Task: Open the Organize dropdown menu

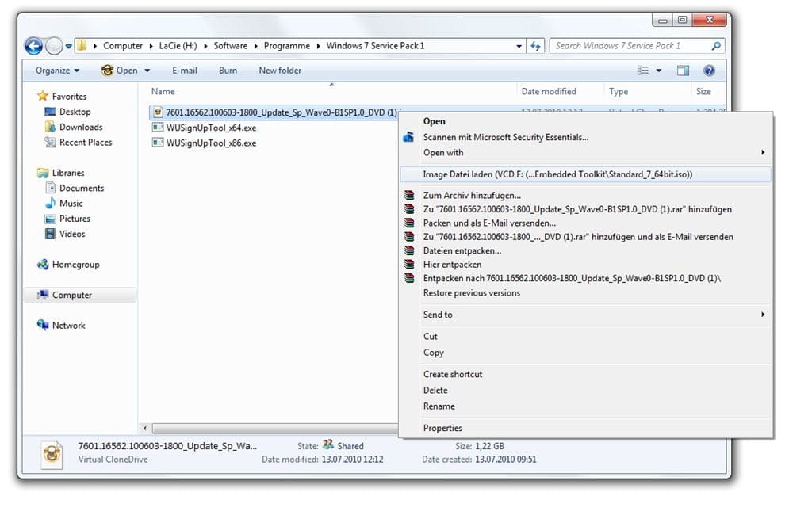Action: point(57,71)
